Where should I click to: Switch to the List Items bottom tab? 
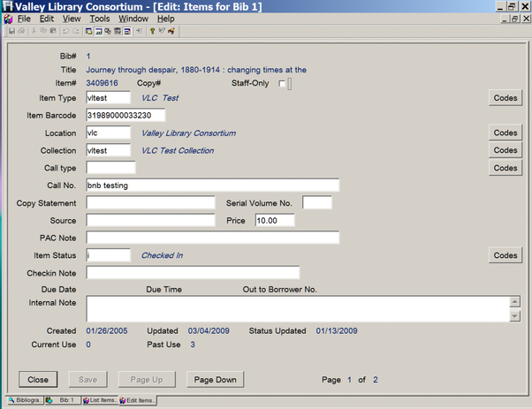tap(100, 400)
